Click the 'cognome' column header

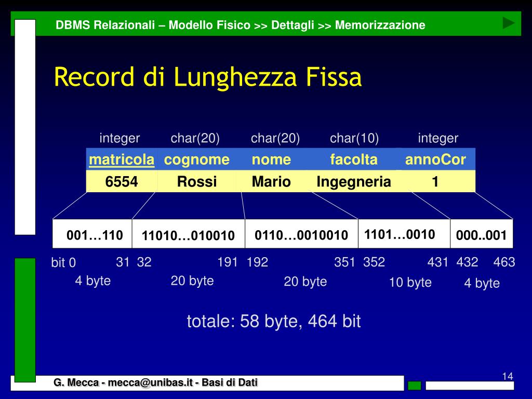(x=197, y=159)
